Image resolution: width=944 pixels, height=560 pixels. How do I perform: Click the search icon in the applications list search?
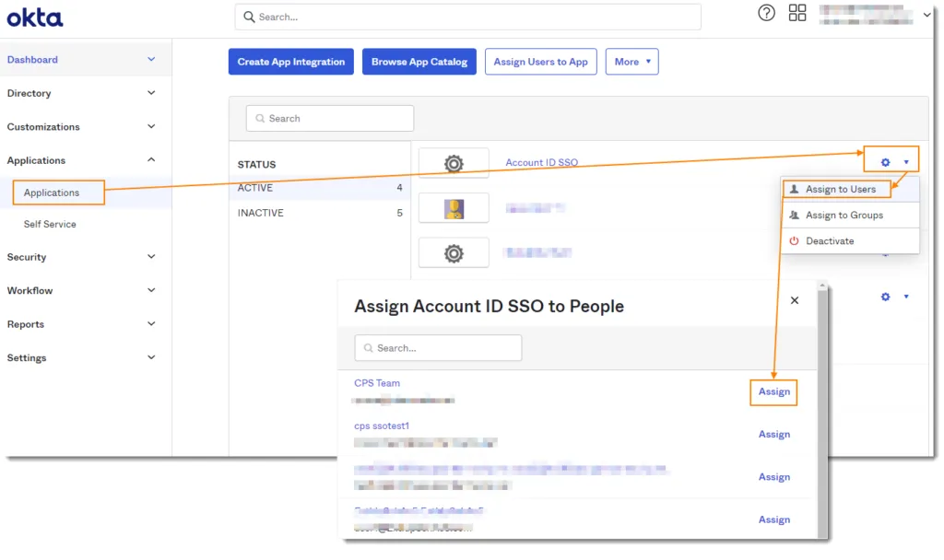pyautogui.click(x=260, y=119)
